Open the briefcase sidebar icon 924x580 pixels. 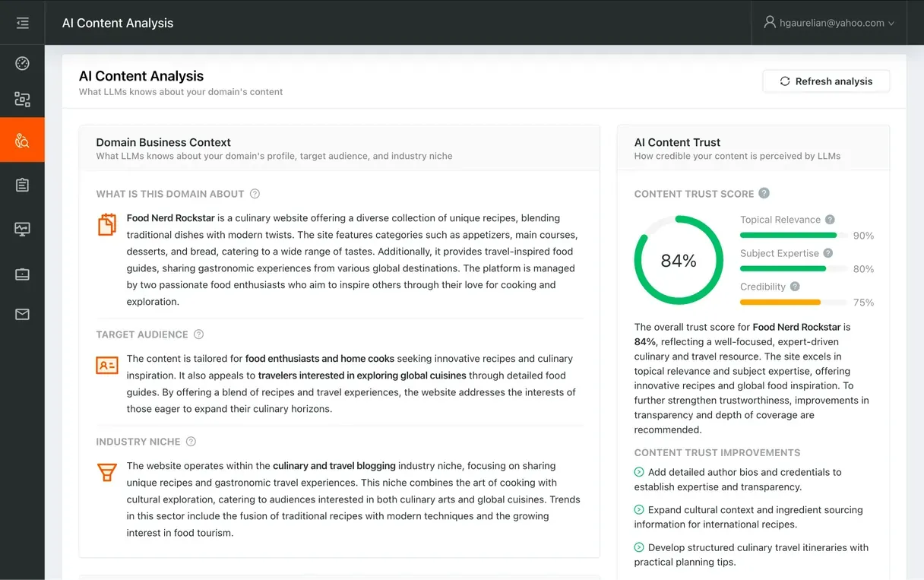pos(22,272)
